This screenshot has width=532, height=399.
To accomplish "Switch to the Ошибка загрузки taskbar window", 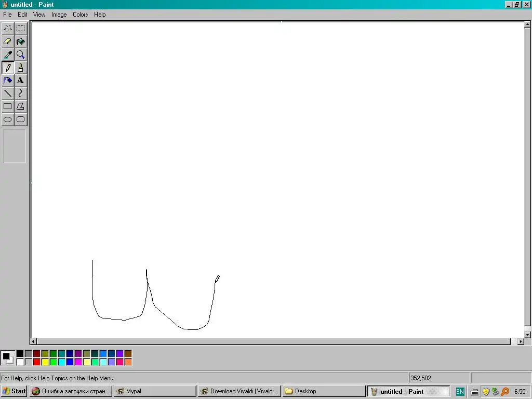I will pyautogui.click(x=71, y=391).
